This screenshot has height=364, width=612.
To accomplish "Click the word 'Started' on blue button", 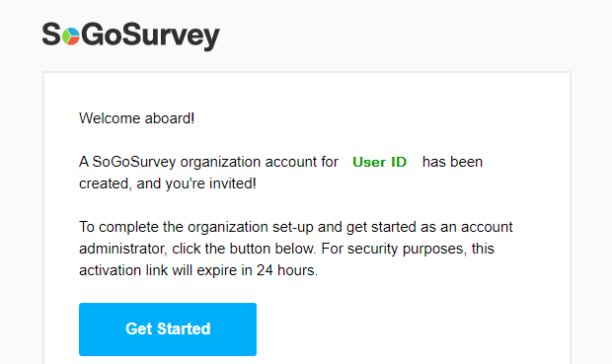I will (184, 328).
